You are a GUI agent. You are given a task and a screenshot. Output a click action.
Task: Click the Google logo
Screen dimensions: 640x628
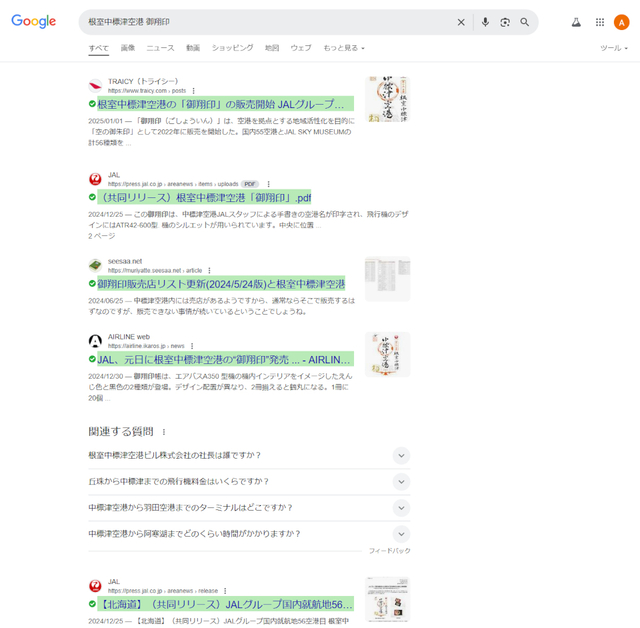click(x=33, y=21)
